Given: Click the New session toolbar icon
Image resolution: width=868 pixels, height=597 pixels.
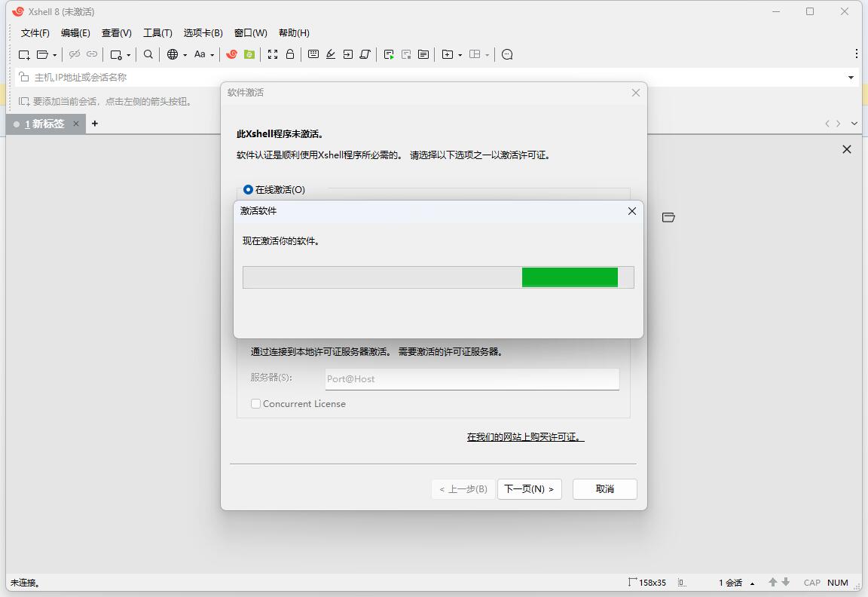Looking at the screenshot, I should coord(24,54).
